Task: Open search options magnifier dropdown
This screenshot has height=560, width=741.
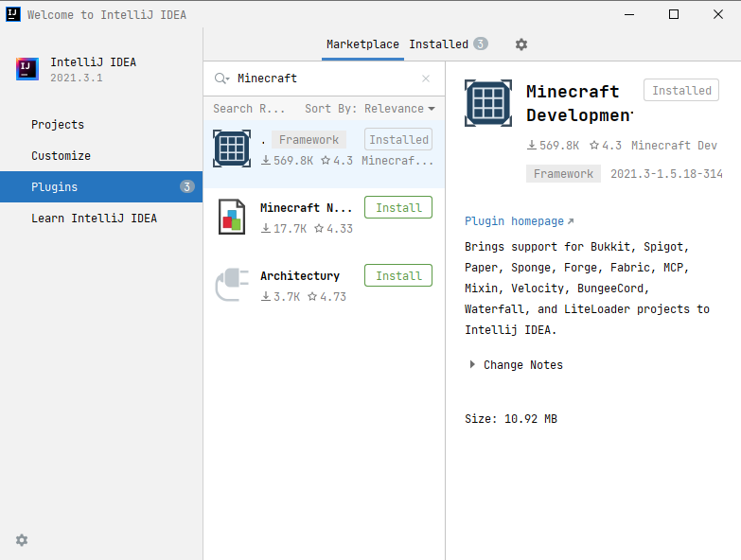Action: point(221,79)
